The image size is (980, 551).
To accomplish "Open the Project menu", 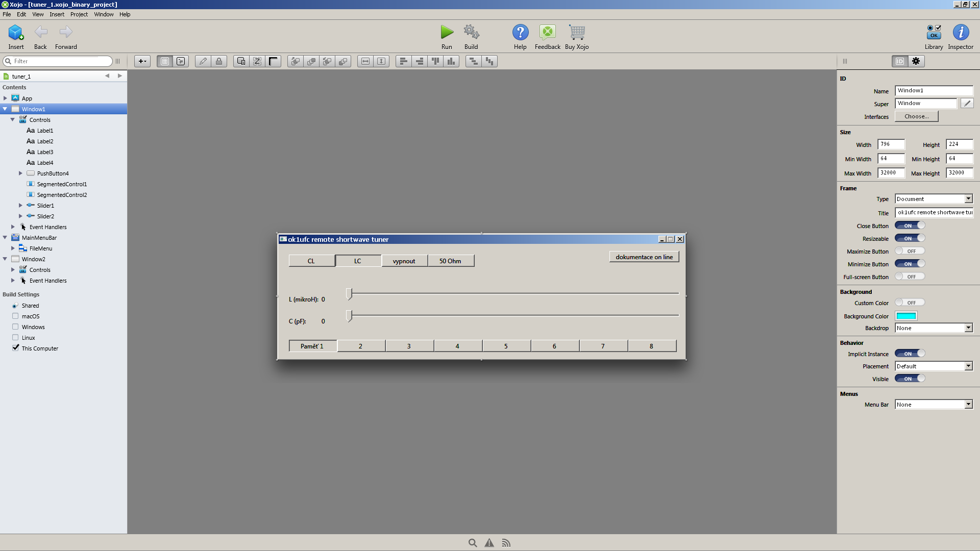I will tap(79, 14).
